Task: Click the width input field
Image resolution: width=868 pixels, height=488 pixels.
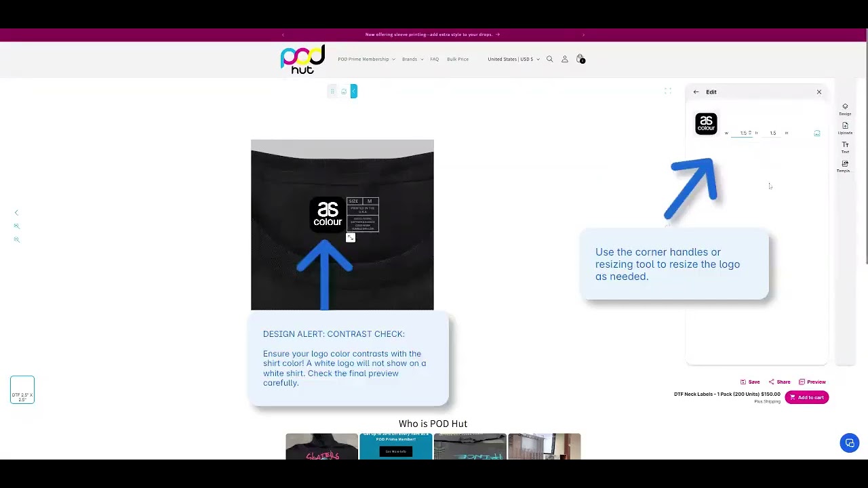Action: tap(742, 133)
